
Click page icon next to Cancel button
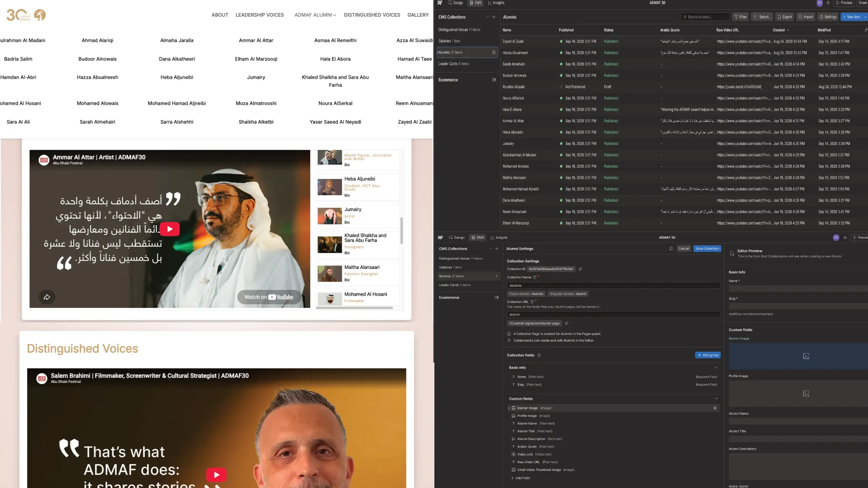671,249
